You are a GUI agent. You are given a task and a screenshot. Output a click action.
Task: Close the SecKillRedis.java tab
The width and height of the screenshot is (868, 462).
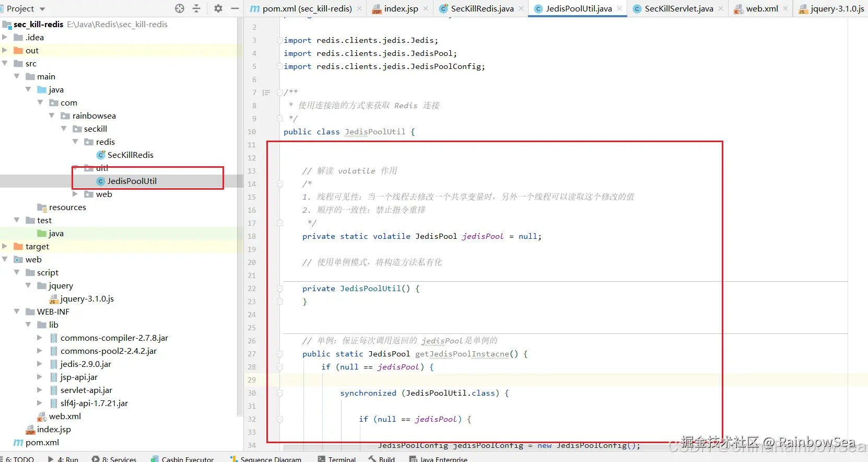pos(521,8)
